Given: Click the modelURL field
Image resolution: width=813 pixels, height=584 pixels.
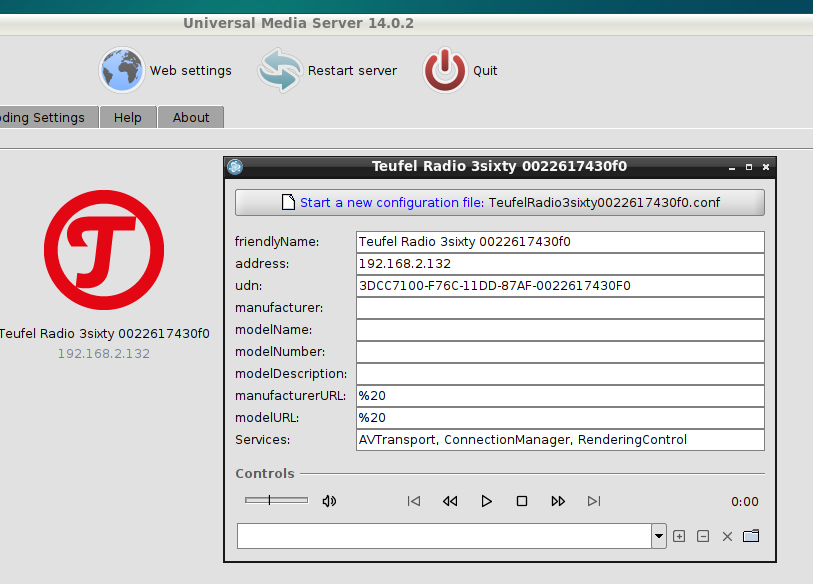Looking at the screenshot, I should click(x=560, y=418).
